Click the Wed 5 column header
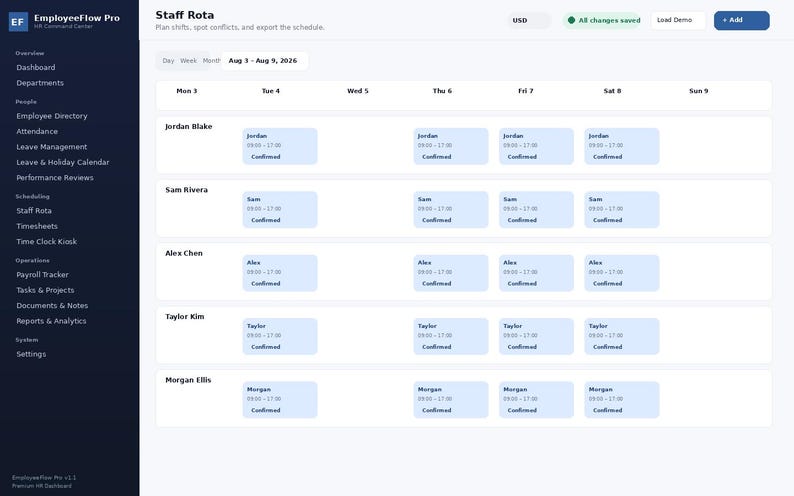794x496 pixels. click(358, 91)
